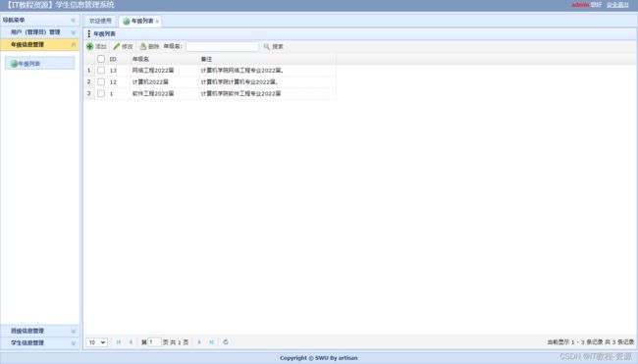
Task: Click the green 添加 (add) plus icon
Action: (x=90, y=47)
